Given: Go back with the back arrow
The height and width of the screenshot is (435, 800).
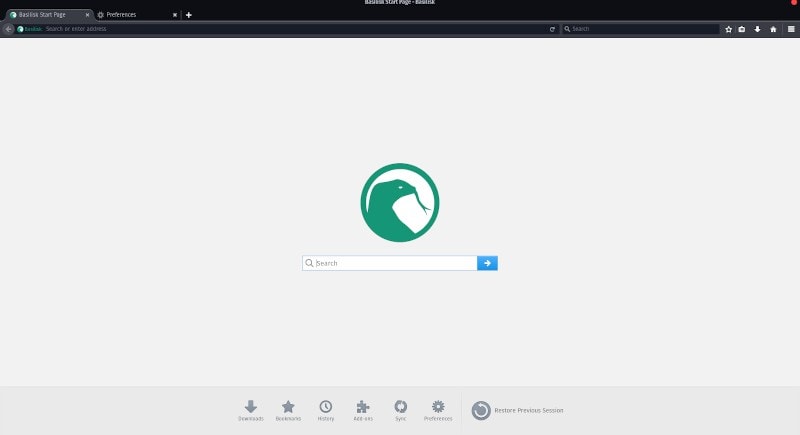Looking at the screenshot, I should [x=8, y=29].
